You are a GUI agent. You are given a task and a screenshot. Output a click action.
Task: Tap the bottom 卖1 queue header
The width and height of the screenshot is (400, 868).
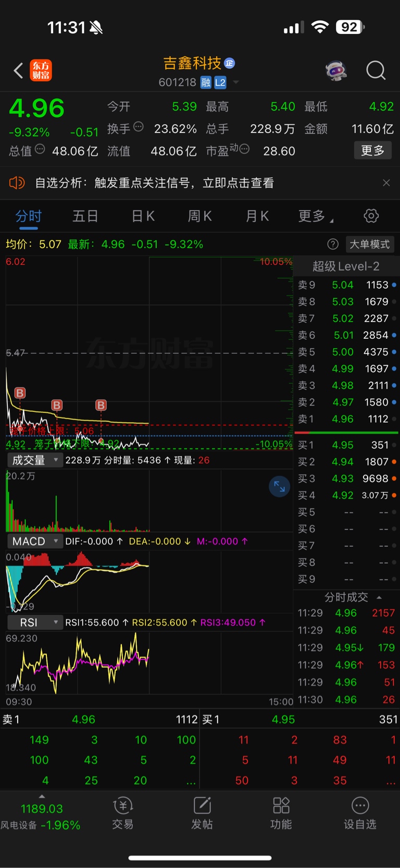(x=99, y=719)
